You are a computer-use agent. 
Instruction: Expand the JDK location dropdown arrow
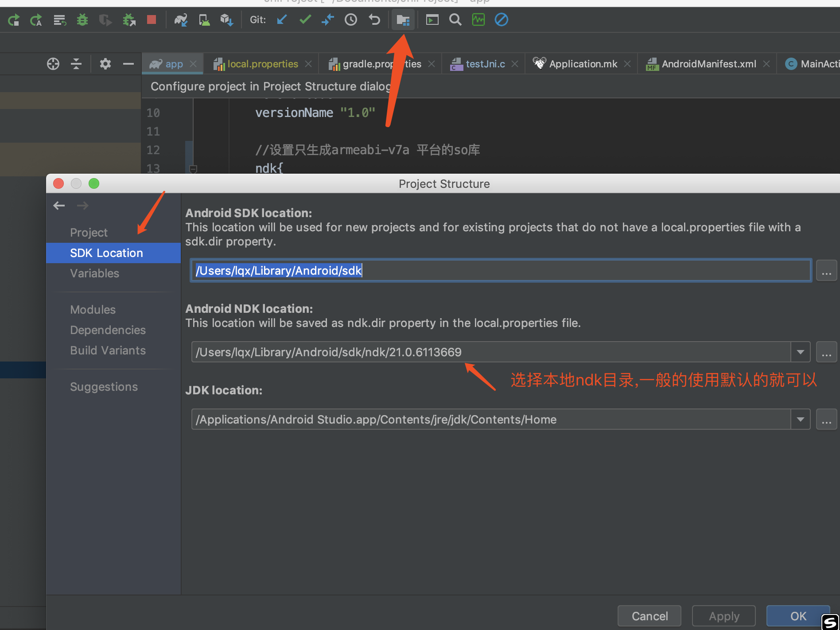[x=801, y=420]
